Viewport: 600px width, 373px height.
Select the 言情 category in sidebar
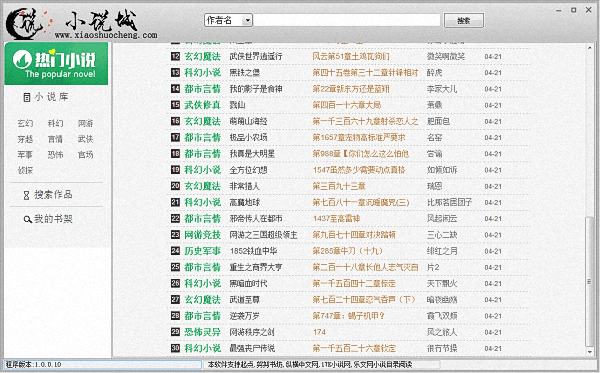55,139
